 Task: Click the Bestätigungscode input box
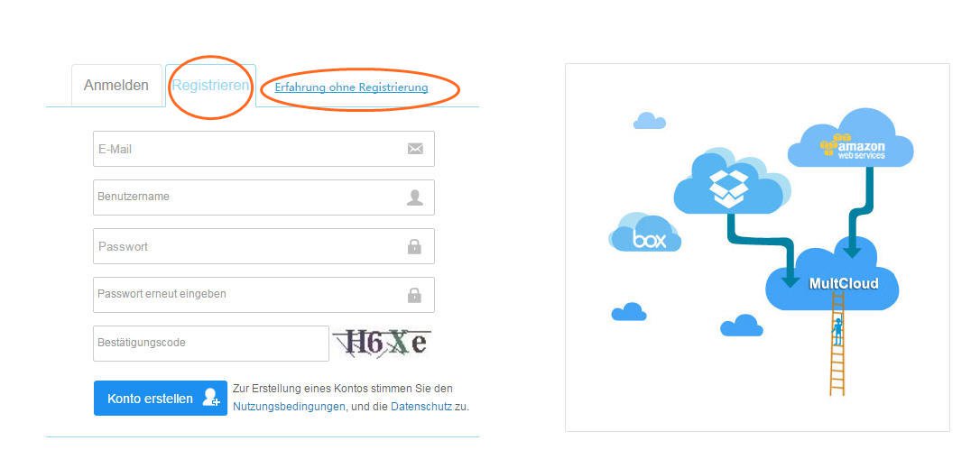coord(211,344)
